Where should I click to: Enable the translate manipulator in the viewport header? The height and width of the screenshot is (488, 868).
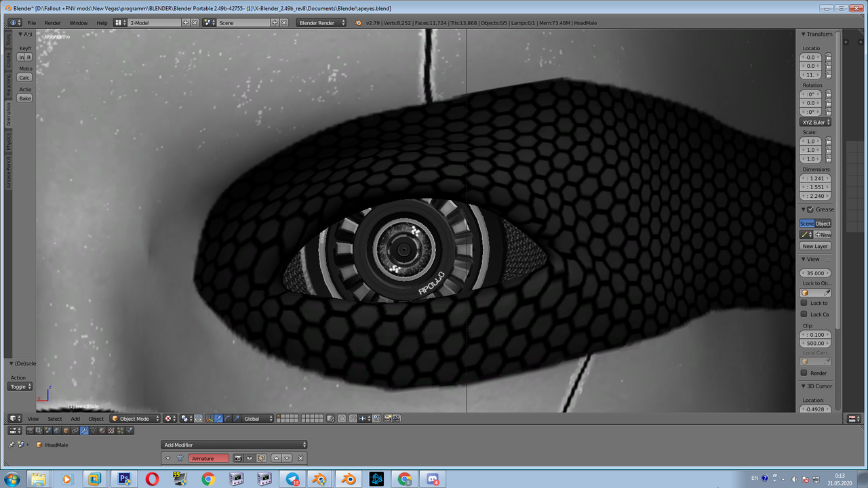point(217,418)
